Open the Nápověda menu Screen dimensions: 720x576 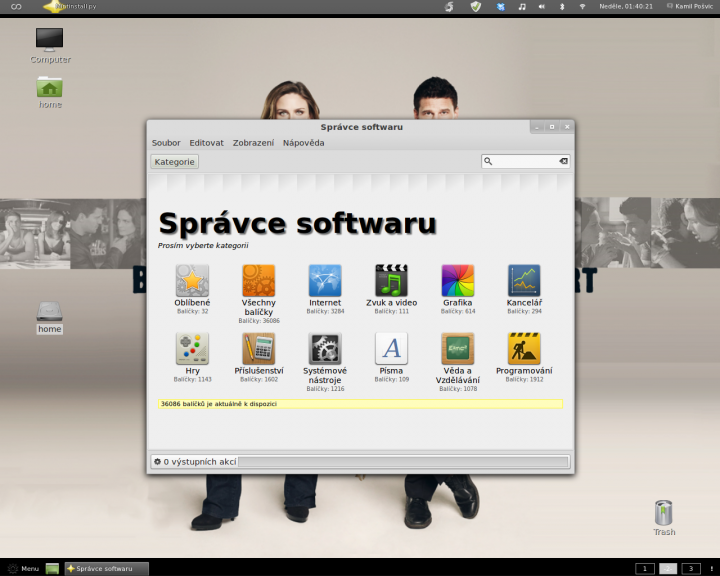click(x=304, y=143)
